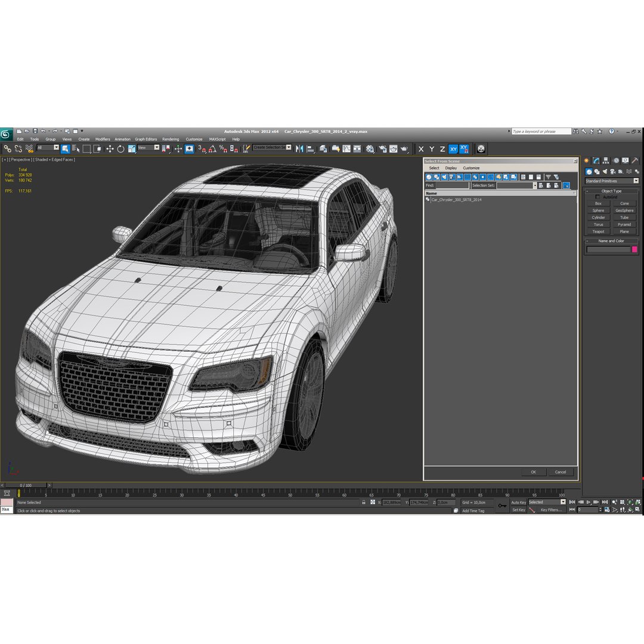Screen dimensions: 644x644
Task: Click the Find input field
Action: pyautogui.click(x=452, y=185)
